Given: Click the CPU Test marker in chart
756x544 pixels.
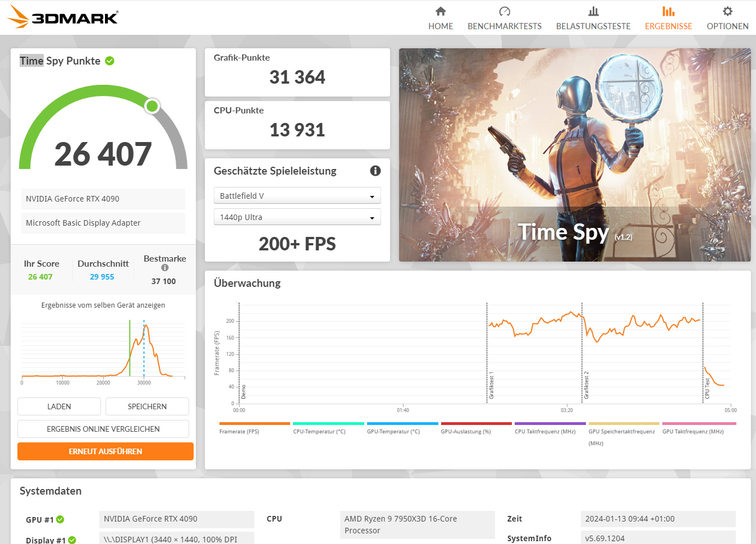Looking at the screenshot, I should [x=707, y=388].
